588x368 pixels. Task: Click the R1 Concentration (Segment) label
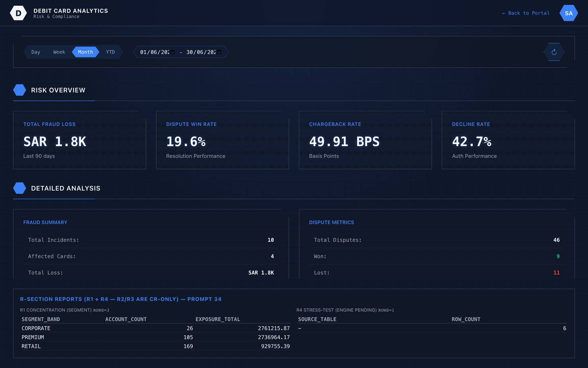[x=56, y=310]
